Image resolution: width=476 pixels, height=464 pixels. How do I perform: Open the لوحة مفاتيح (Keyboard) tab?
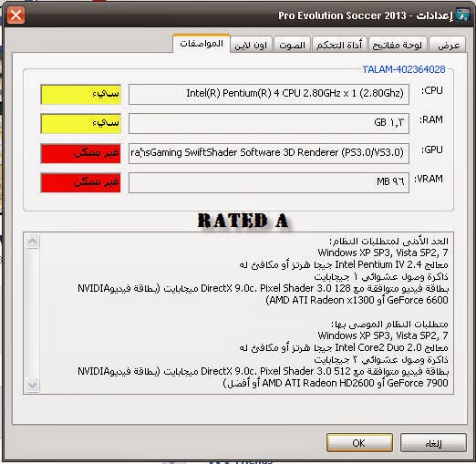click(x=398, y=45)
